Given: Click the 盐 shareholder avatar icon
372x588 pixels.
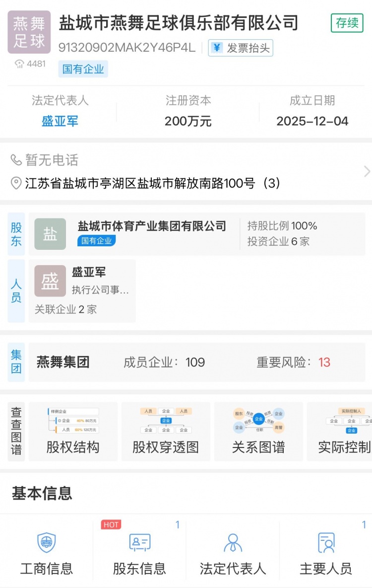Looking at the screenshot, I should click(x=50, y=234).
